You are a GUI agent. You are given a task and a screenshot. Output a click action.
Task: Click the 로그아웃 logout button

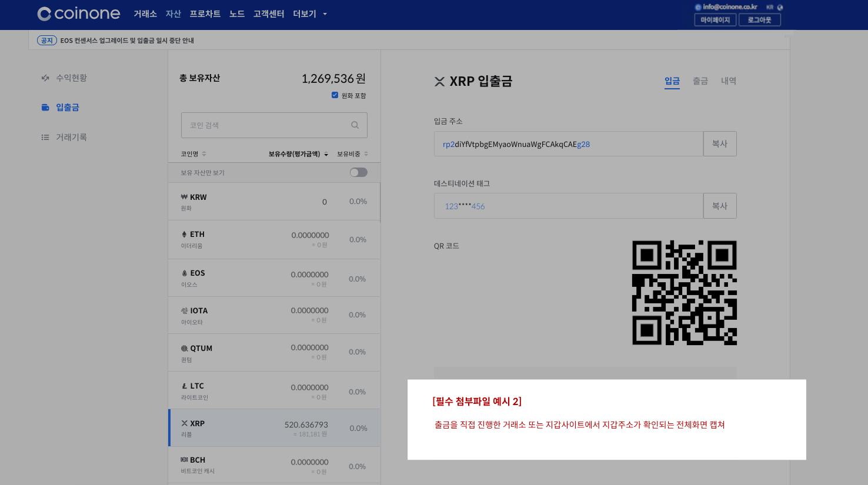tap(759, 19)
